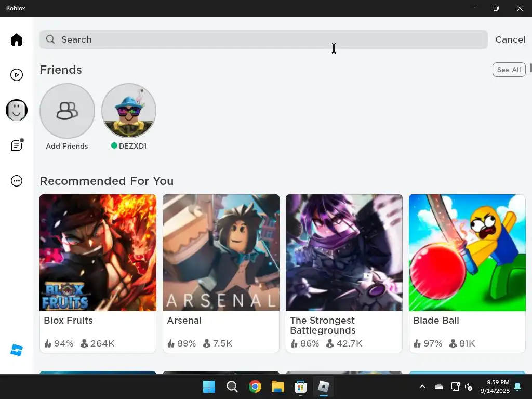
Task: Select the DEZXD1 friend name
Action: click(132, 146)
